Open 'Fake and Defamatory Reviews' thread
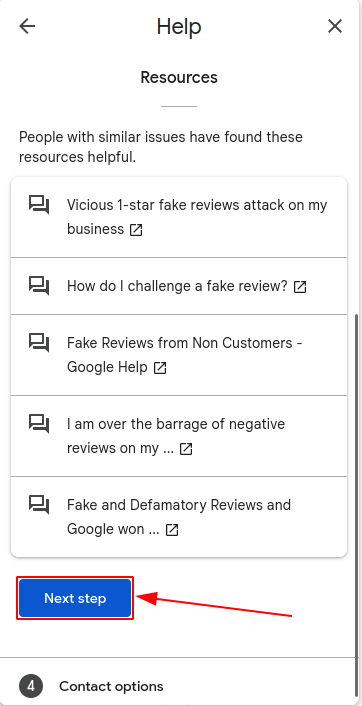This screenshot has width=362, height=706. [x=179, y=517]
